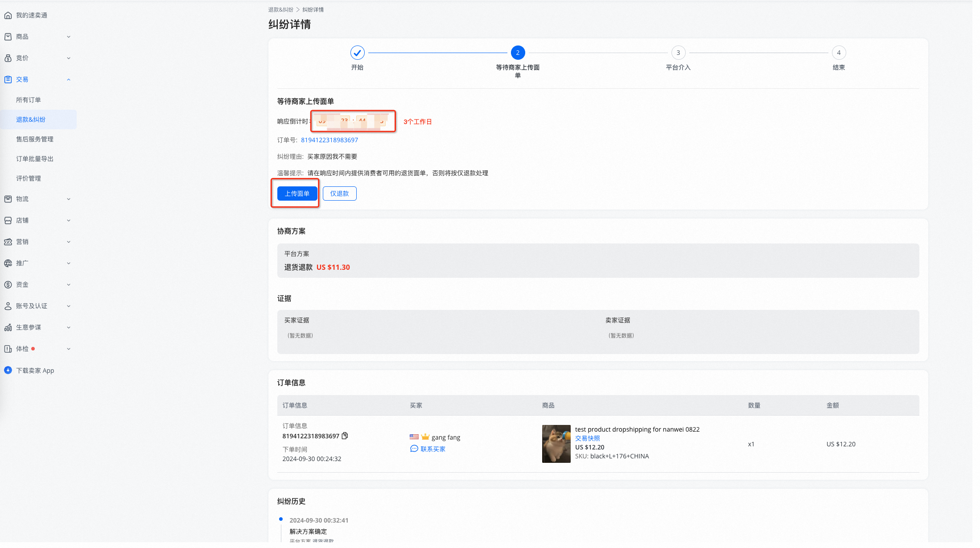Click the 营销 coupon icon
This screenshot has width=980, height=548.
tap(8, 242)
